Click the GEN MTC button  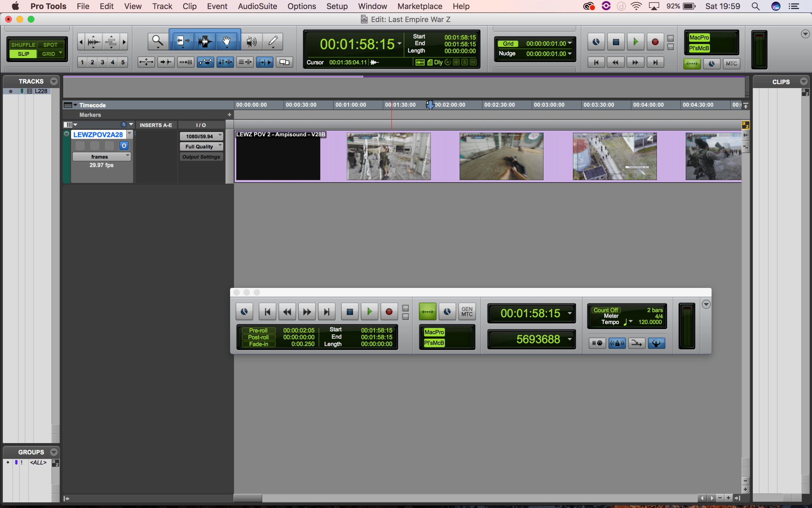(x=467, y=312)
